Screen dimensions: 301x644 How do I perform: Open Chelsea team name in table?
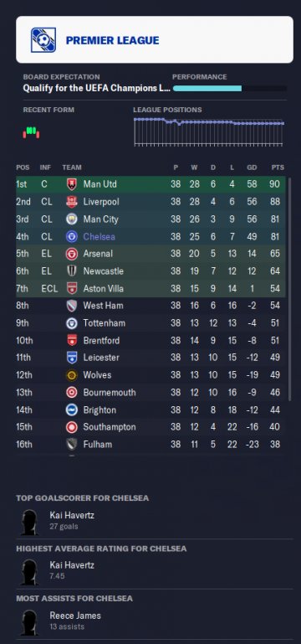[x=99, y=236]
